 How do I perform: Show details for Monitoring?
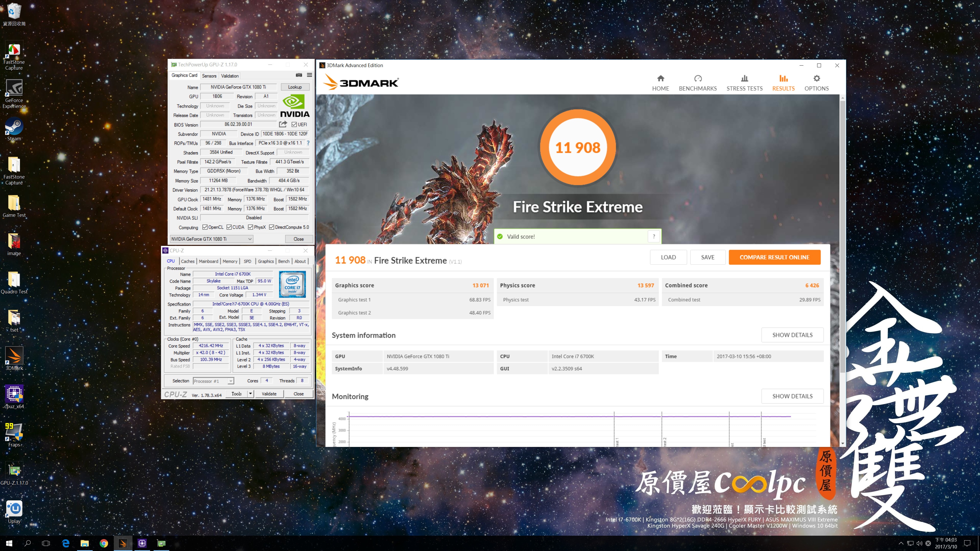coord(792,396)
